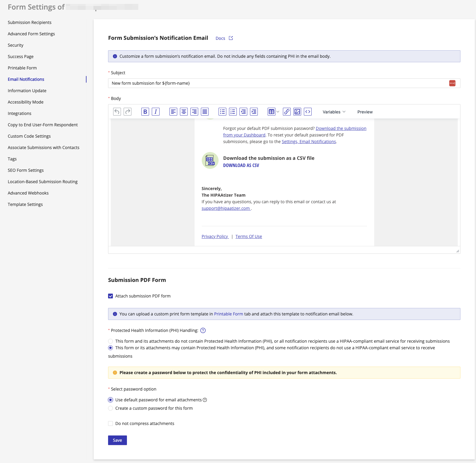Screen dimensions: 476x463
Task: Select the 'may contain PHI' radio option
Action: (110, 348)
